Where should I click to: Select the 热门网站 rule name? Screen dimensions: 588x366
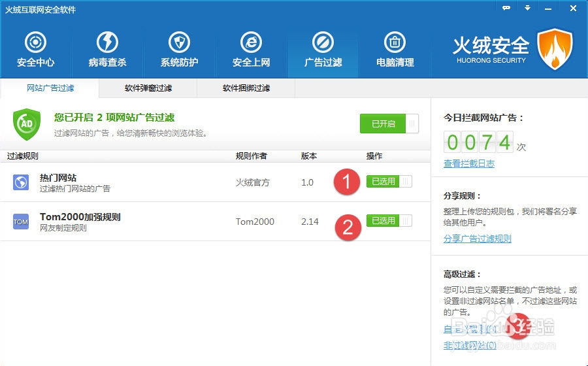(x=58, y=178)
